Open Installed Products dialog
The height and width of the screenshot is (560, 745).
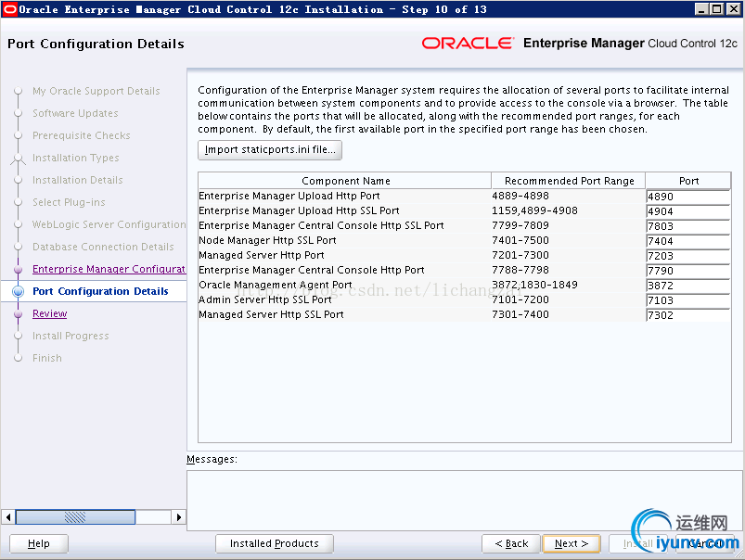[274, 543]
